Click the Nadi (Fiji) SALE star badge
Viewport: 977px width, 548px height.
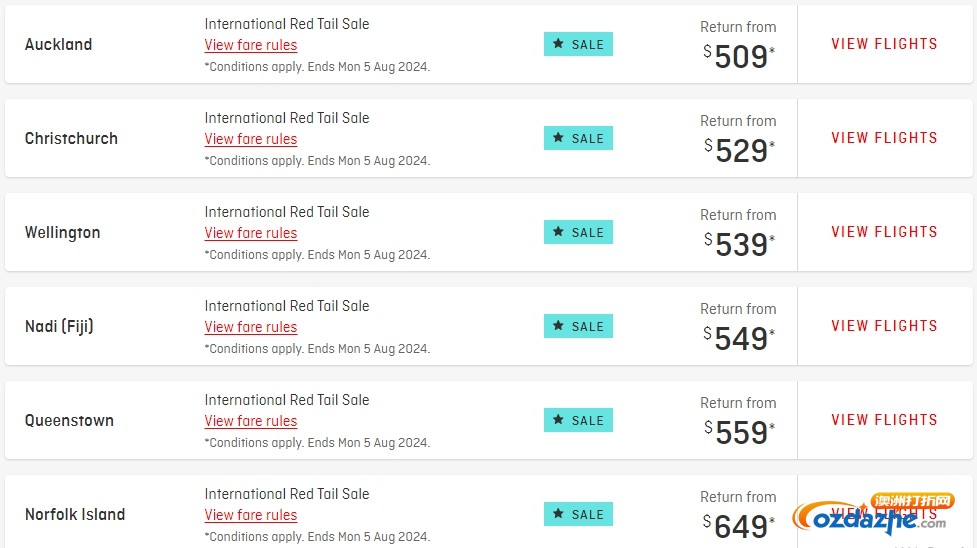(x=578, y=326)
